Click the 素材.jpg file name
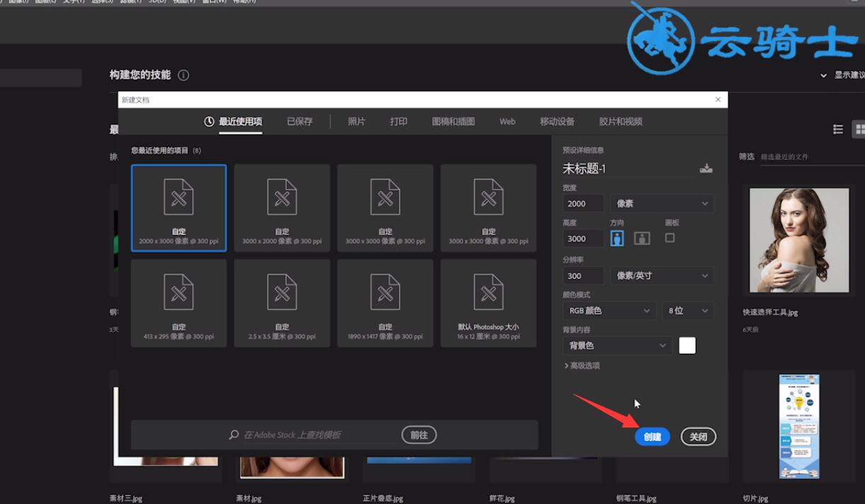The width and height of the screenshot is (865, 504). pyautogui.click(x=249, y=498)
